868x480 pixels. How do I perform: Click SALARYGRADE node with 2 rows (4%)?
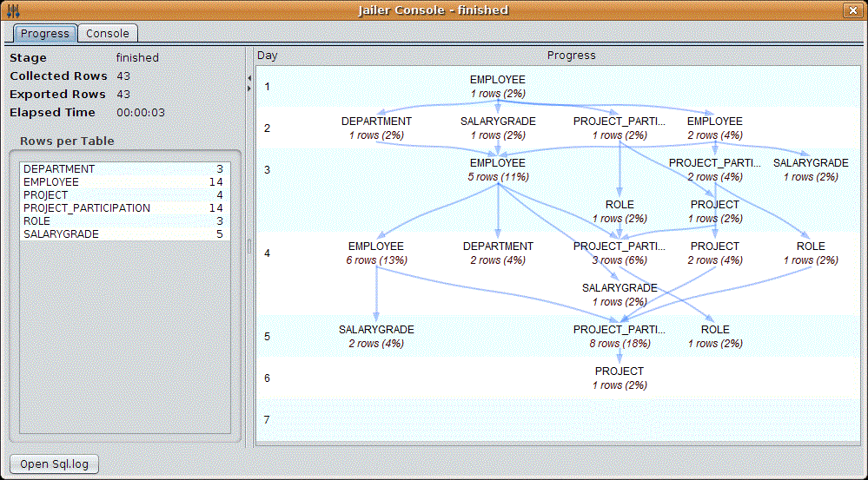[376, 336]
